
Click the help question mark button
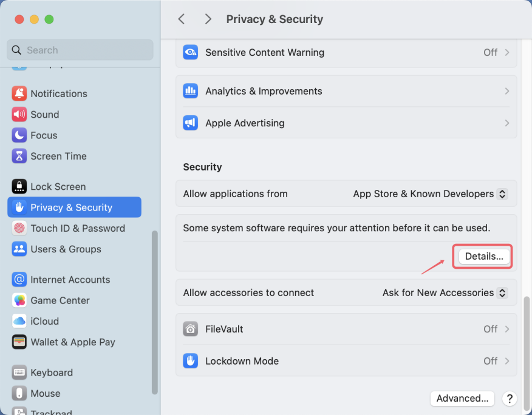[x=510, y=399]
